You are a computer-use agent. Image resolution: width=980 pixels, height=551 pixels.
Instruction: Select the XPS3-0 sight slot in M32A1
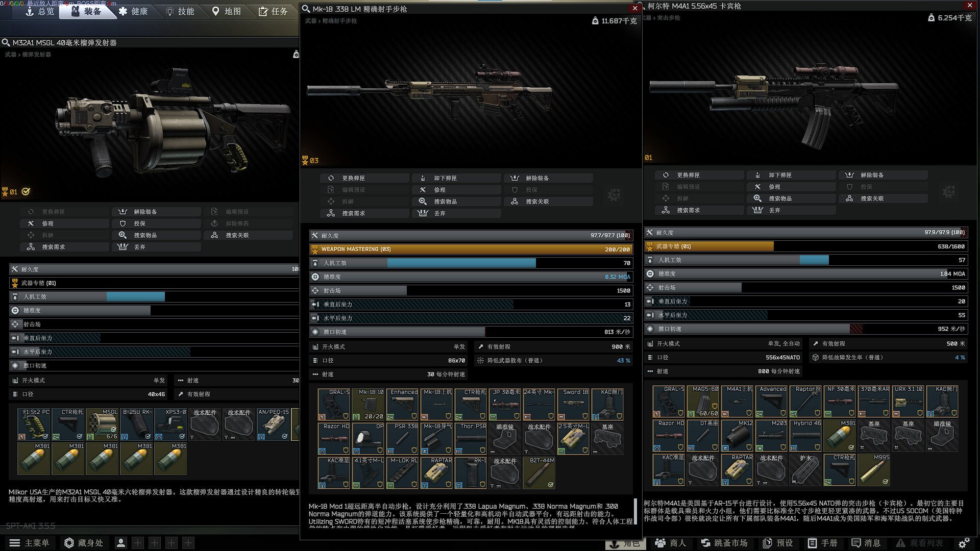[170, 424]
